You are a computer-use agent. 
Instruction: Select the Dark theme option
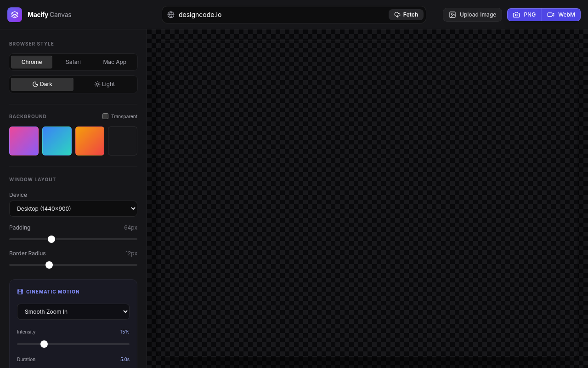42,84
